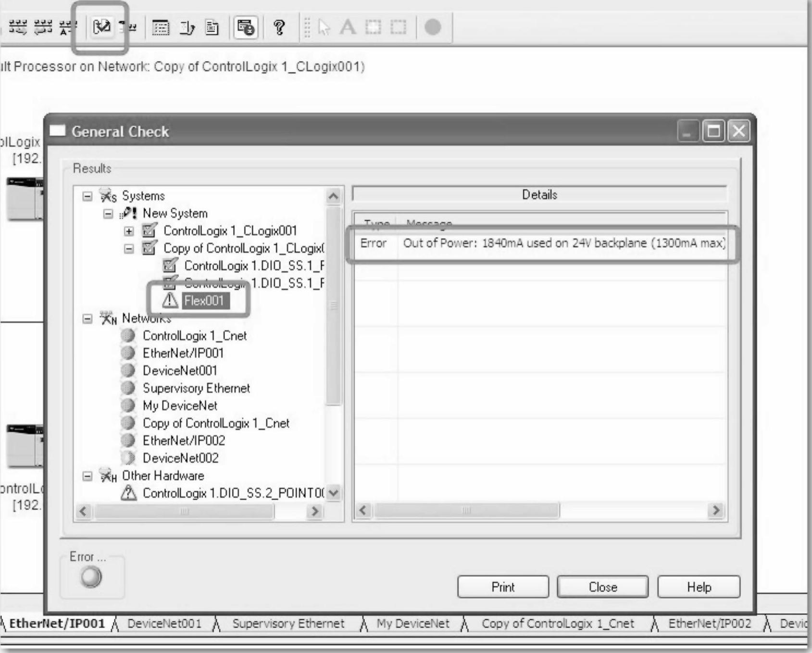The width and height of the screenshot is (812, 653).
Task: Click the tree's vertical scrollbar thumb
Action: [x=334, y=306]
